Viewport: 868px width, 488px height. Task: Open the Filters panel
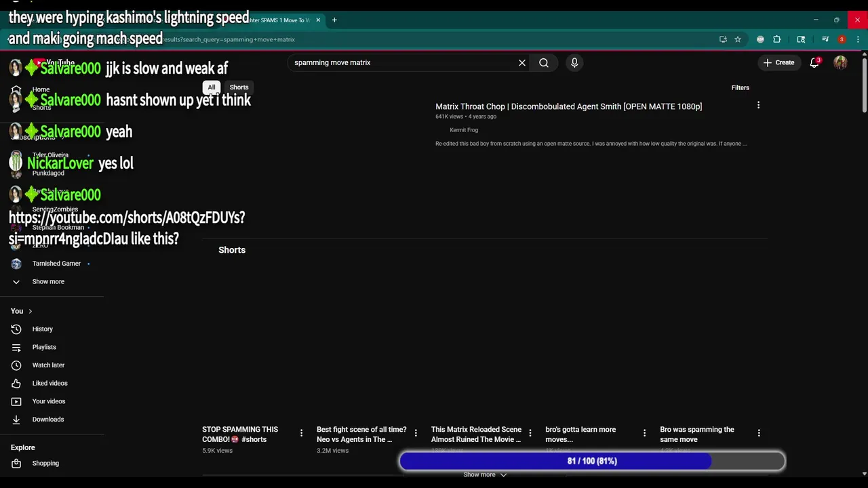click(740, 87)
